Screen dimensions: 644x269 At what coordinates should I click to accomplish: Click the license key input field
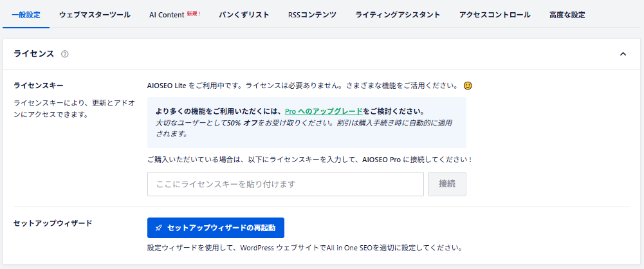[285, 184]
